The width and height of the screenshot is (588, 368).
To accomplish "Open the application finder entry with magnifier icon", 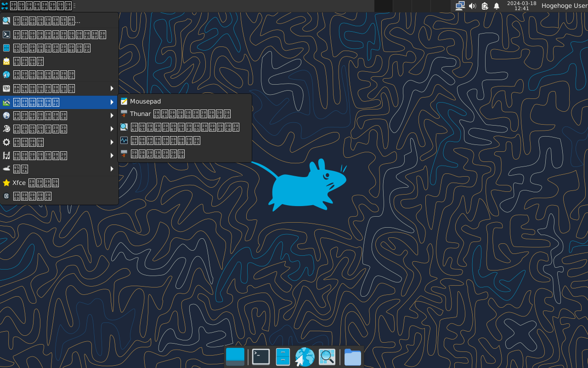I will [59, 21].
